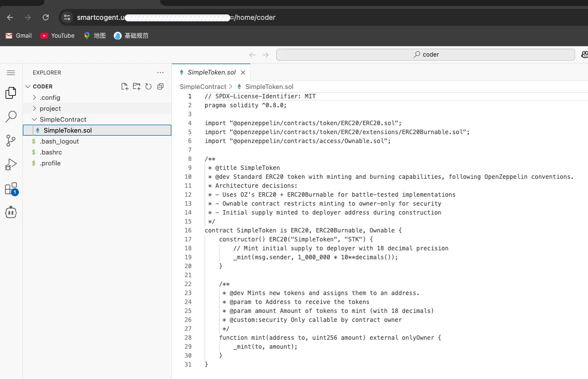Close the SimpleToken.sol editor tab
This screenshot has width=588, height=379.
pos(243,73)
